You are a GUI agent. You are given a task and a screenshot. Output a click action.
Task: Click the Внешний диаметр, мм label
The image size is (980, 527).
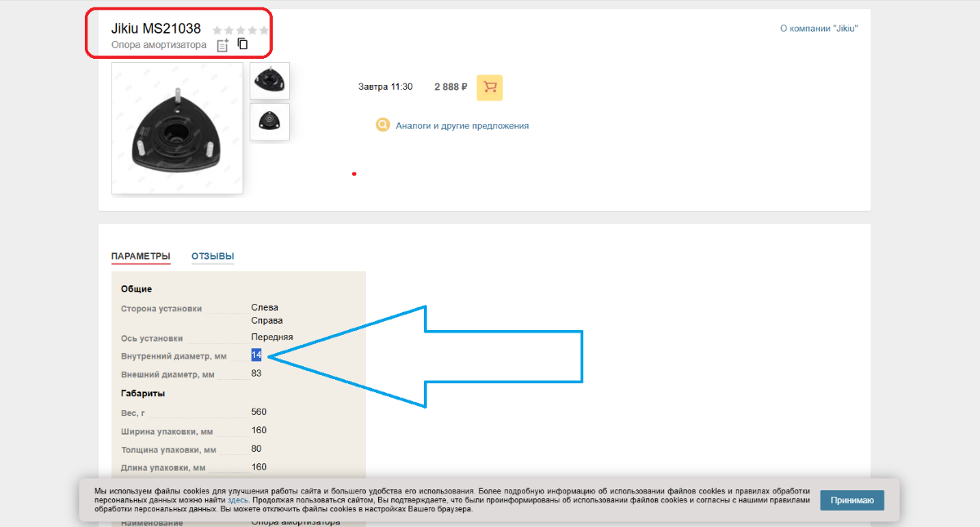click(167, 375)
